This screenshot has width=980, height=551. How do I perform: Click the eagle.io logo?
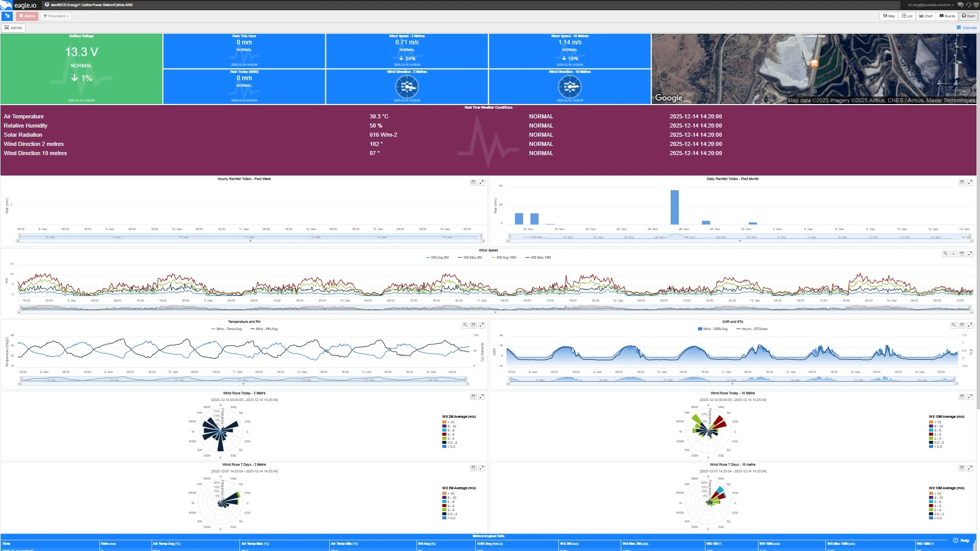coord(19,5)
